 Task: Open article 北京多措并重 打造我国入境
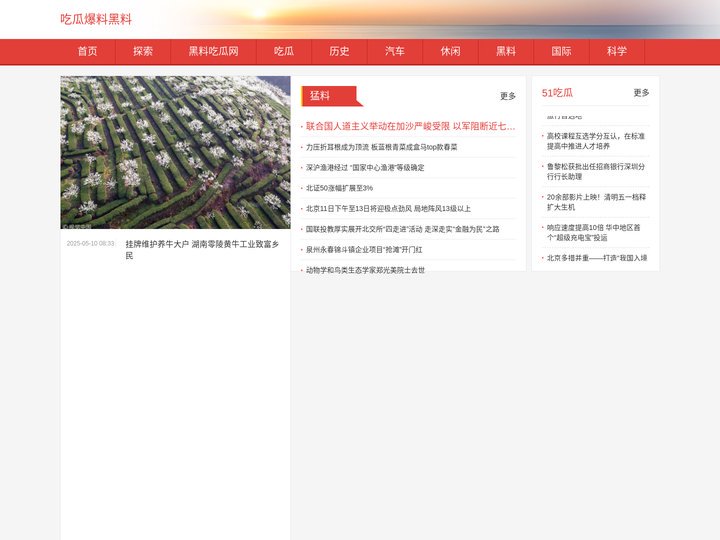pos(596,258)
